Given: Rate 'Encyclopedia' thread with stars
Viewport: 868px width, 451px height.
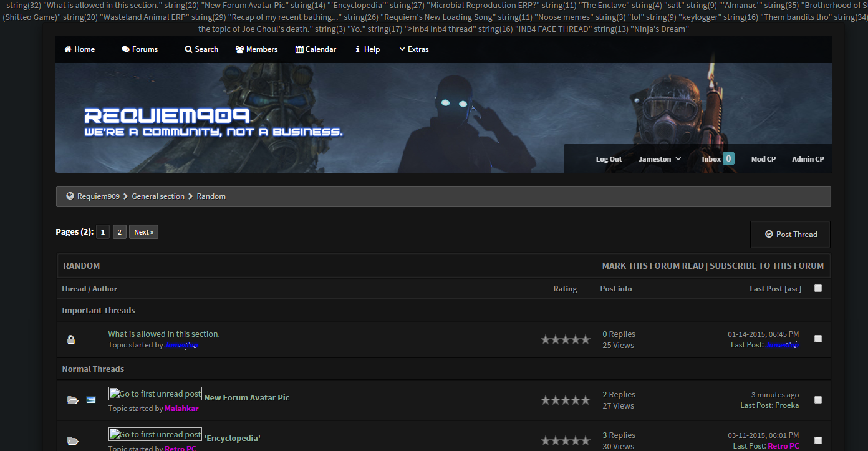Looking at the screenshot, I should pyautogui.click(x=565, y=440).
